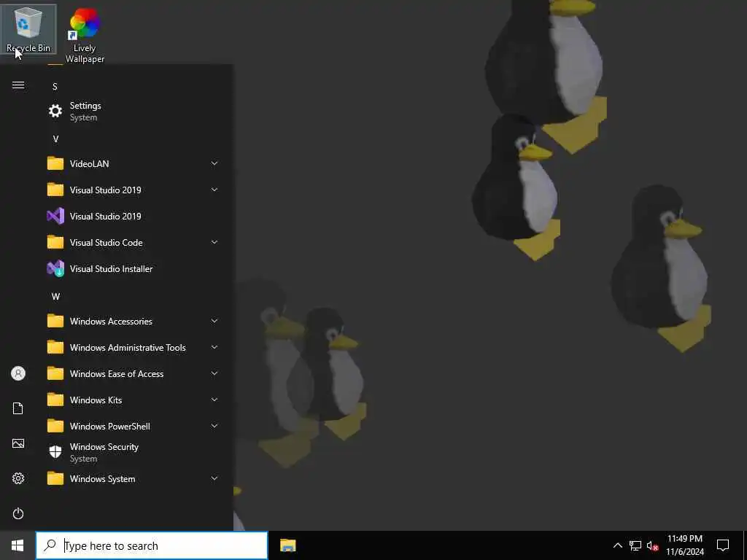Screen dimensions: 747x560
Task: Open Windows Security shield icon
Action: pyautogui.click(x=55, y=452)
